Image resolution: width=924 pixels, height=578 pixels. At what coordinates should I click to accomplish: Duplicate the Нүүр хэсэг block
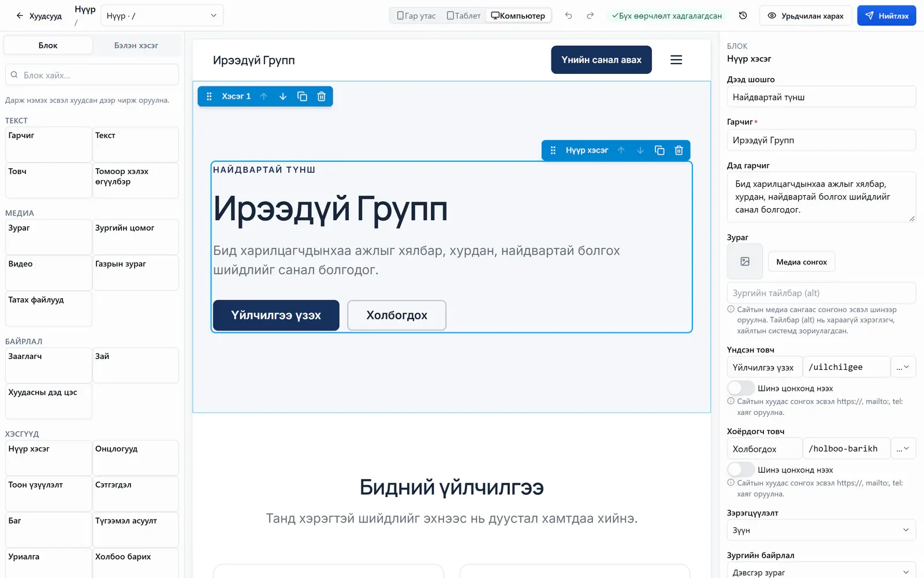pos(660,150)
